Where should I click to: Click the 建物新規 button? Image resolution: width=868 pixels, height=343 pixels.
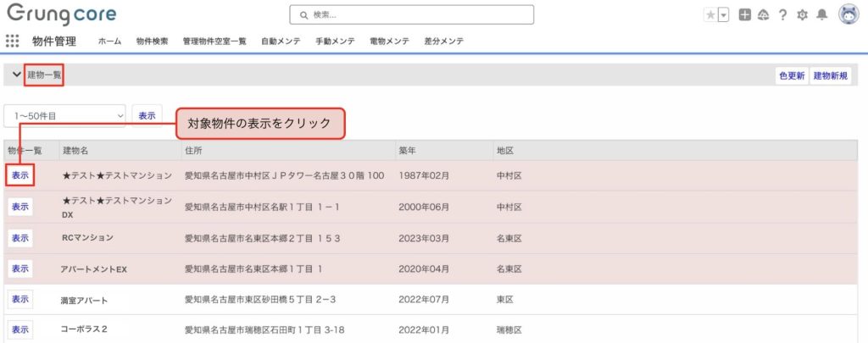[x=831, y=75]
